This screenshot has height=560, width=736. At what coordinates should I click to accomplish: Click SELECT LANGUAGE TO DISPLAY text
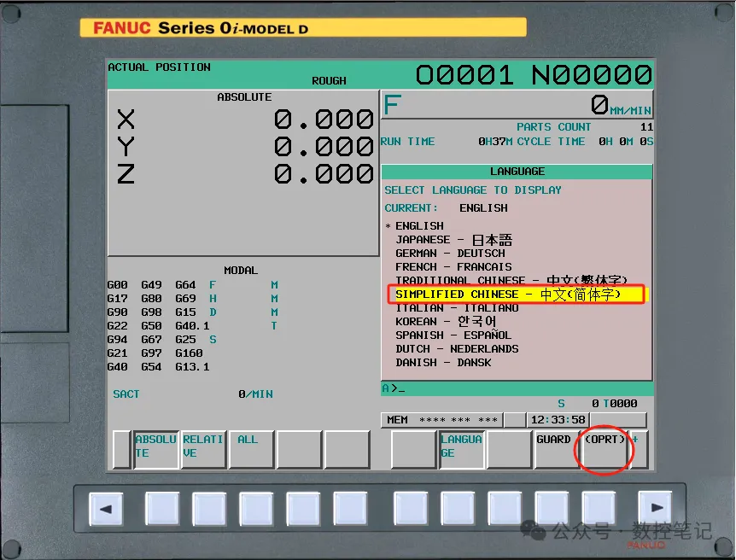pyautogui.click(x=473, y=190)
